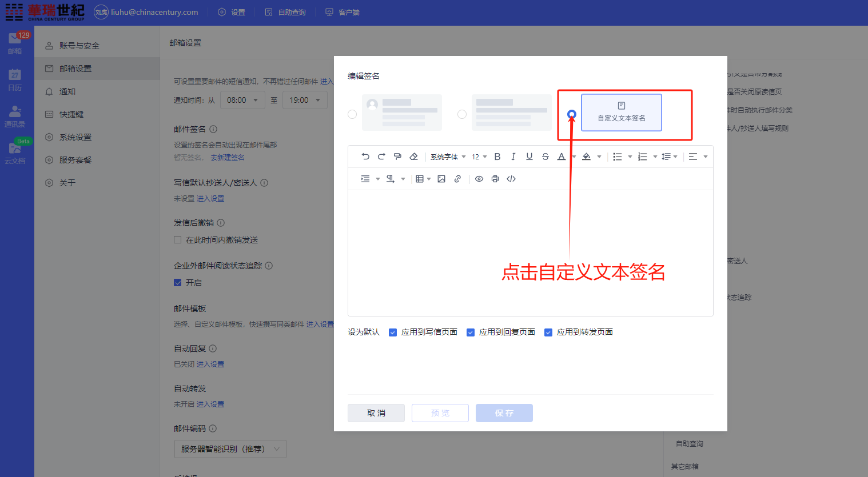
Task: Open 客户端 in the top bar
Action: [343, 13]
